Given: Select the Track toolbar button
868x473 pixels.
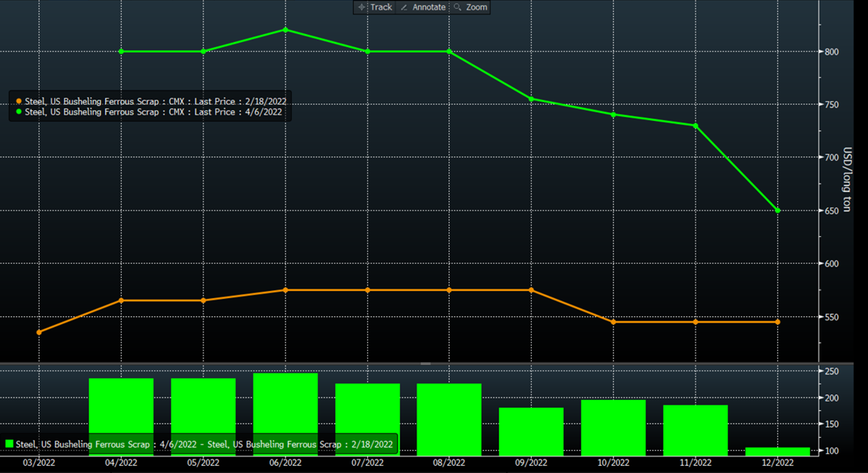Looking at the screenshot, I should click(374, 7).
